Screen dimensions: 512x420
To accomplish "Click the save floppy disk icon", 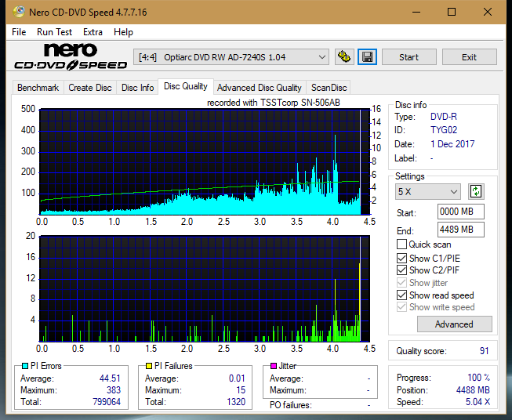I will pos(368,57).
